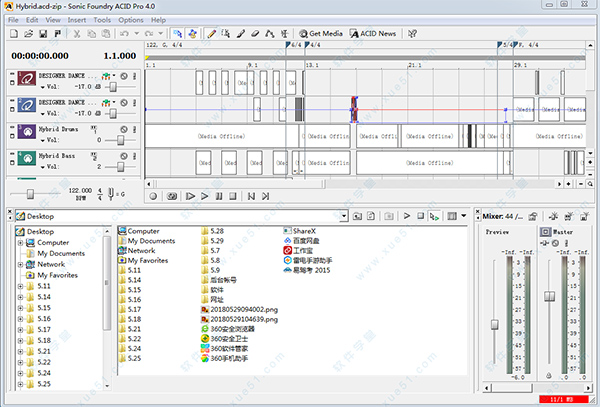Mute the Hybrid Drums track
This screenshot has height=407, width=600.
tap(123, 130)
